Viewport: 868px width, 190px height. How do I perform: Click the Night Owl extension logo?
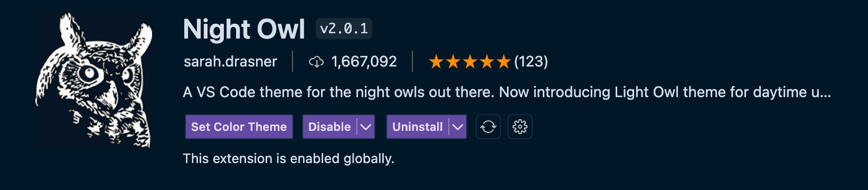click(x=94, y=80)
